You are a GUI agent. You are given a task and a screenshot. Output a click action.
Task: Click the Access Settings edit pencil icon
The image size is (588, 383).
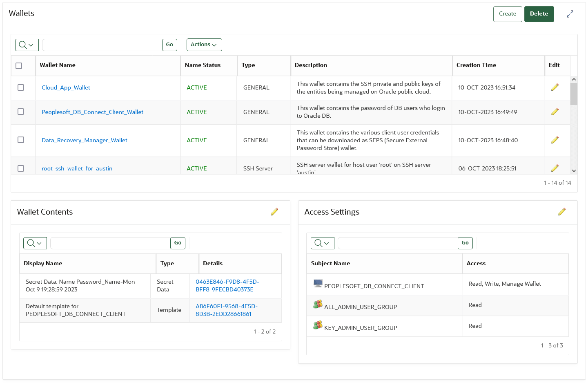[x=562, y=212]
